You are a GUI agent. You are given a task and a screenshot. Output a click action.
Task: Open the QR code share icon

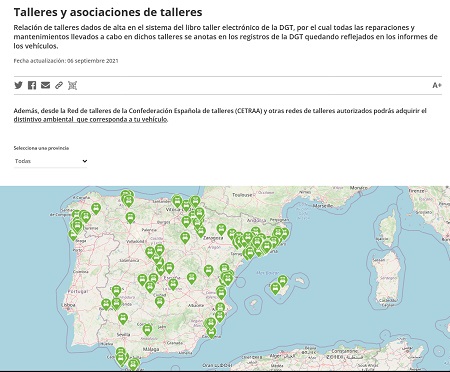72,85
